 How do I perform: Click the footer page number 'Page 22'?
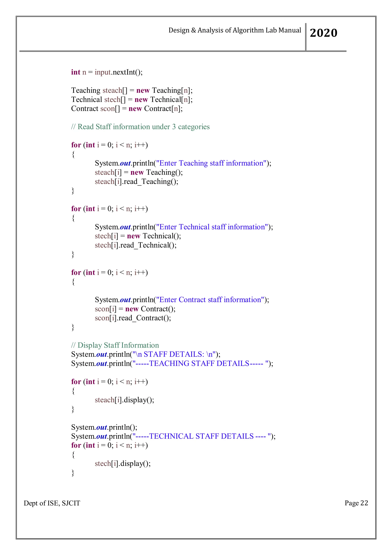pyautogui.click(x=356, y=503)
